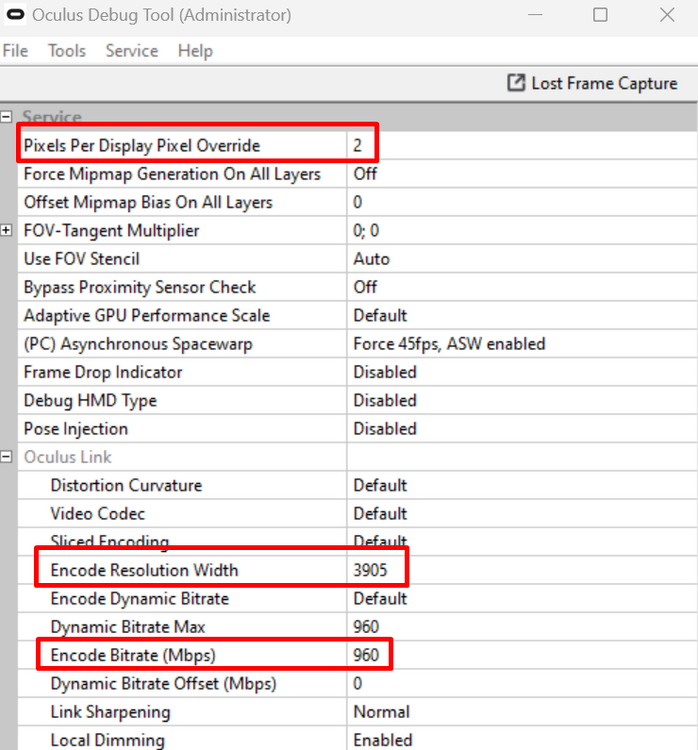Viewport: 698px width, 750px height.
Task: Select the Encode Dynamic Bitrate label
Action: click(x=140, y=599)
